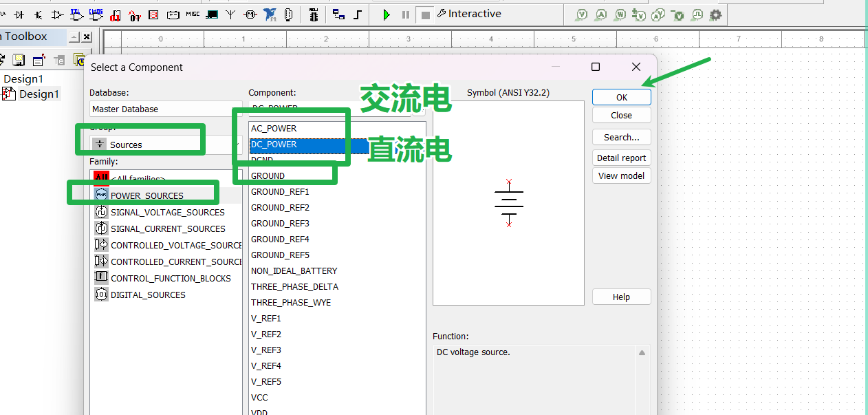Open the Detail report
The width and height of the screenshot is (868, 415).
(x=621, y=158)
